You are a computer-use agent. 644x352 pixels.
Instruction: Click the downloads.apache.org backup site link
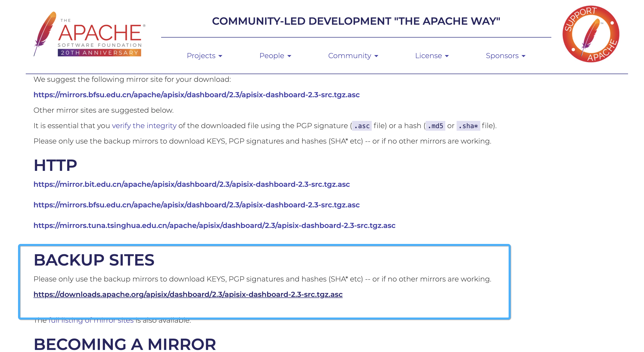[188, 294]
